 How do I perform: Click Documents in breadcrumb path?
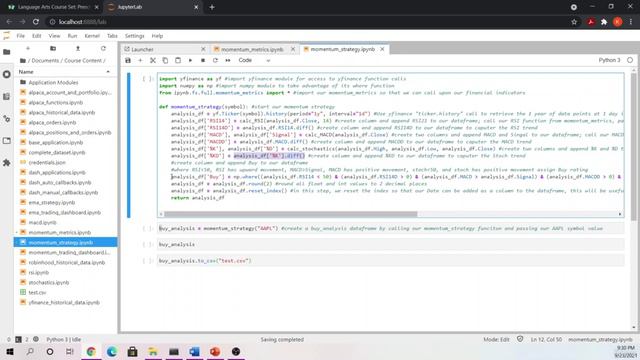[x=45, y=60]
